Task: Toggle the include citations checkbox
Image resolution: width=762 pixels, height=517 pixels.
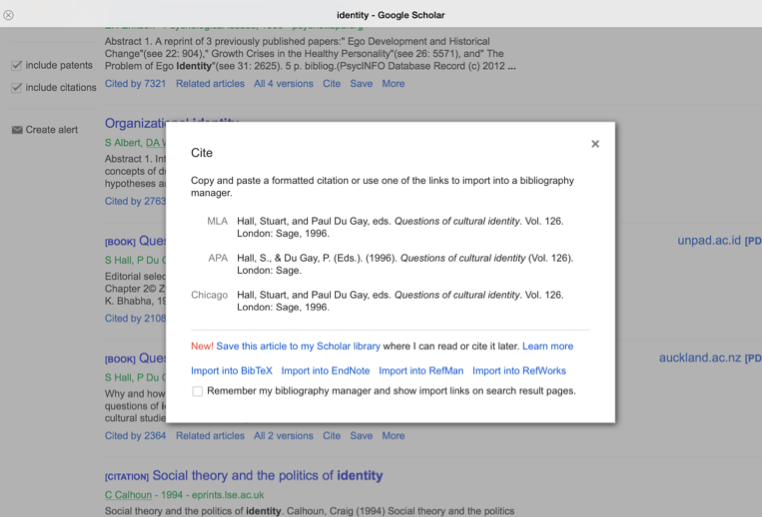Action: pos(16,88)
